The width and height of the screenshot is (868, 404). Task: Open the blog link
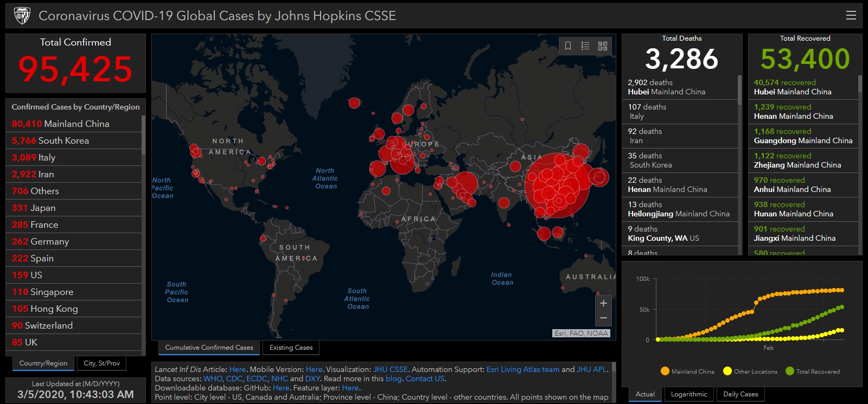(393, 379)
